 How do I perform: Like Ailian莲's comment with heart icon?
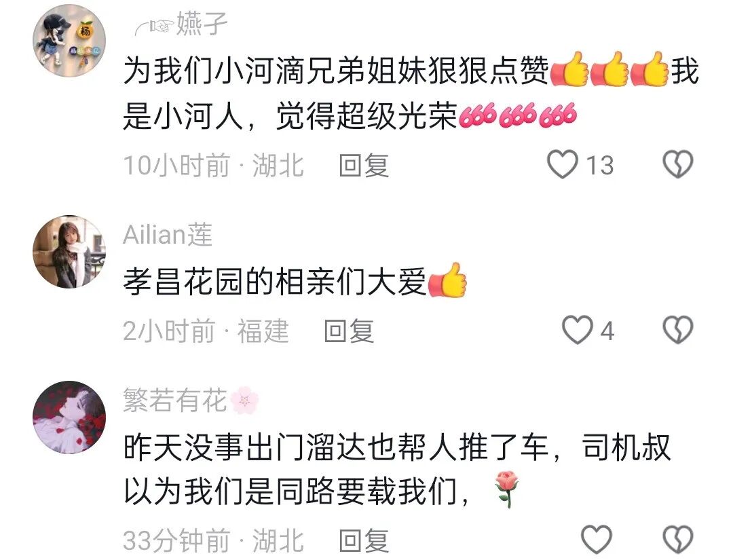pyautogui.click(x=577, y=331)
